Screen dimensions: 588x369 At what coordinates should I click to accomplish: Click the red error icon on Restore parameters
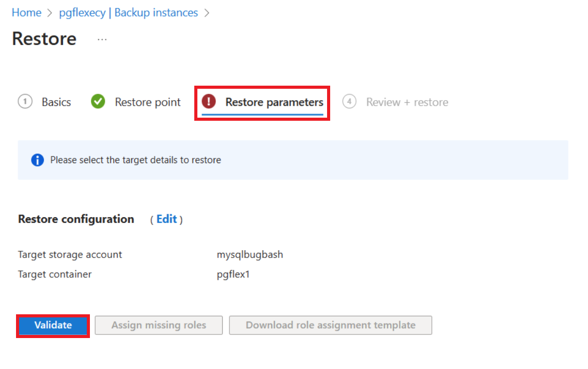pyautogui.click(x=209, y=101)
